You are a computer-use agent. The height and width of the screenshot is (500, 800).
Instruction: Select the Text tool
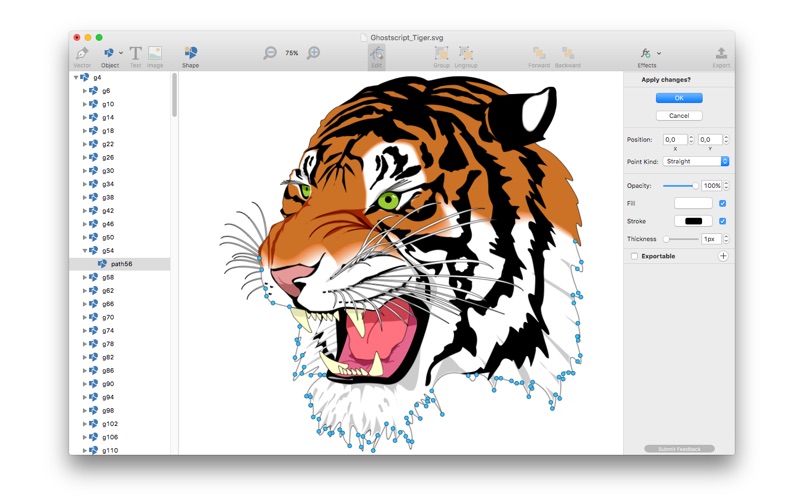tap(135, 53)
